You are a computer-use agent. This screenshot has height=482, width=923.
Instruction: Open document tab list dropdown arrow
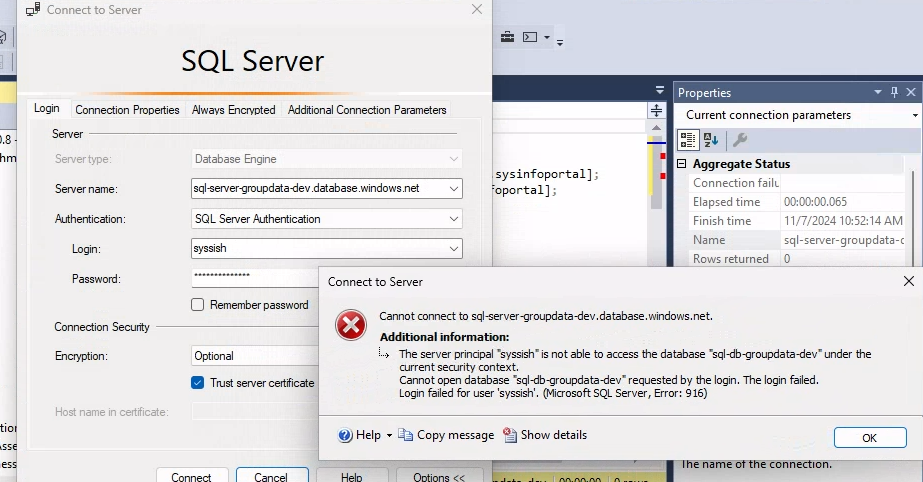pos(660,90)
